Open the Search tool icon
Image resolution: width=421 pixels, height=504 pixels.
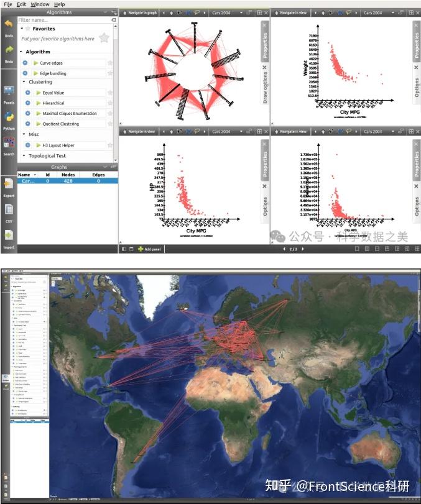click(x=9, y=143)
